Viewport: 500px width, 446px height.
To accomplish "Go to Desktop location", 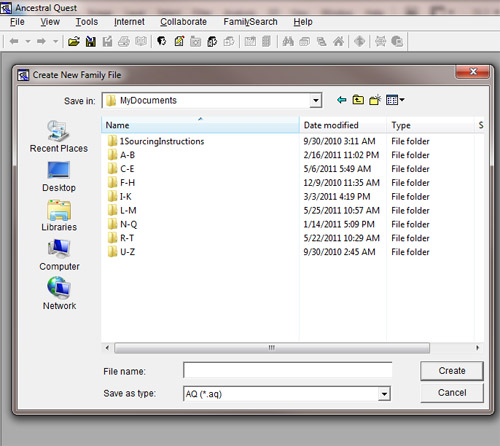I will click(x=59, y=177).
